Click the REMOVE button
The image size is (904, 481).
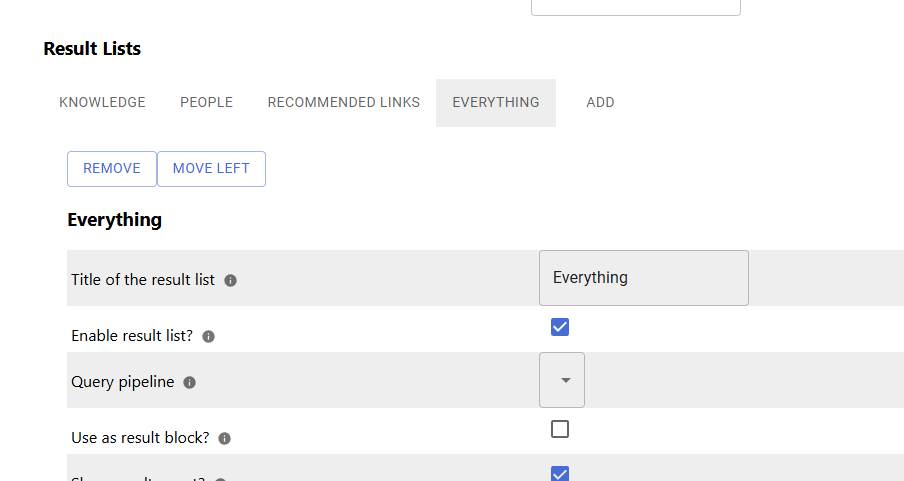[x=112, y=169]
